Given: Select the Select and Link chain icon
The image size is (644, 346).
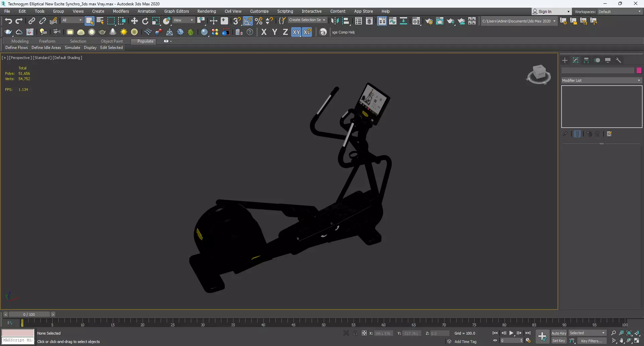Looking at the screenshot, I should pos(32,21).
